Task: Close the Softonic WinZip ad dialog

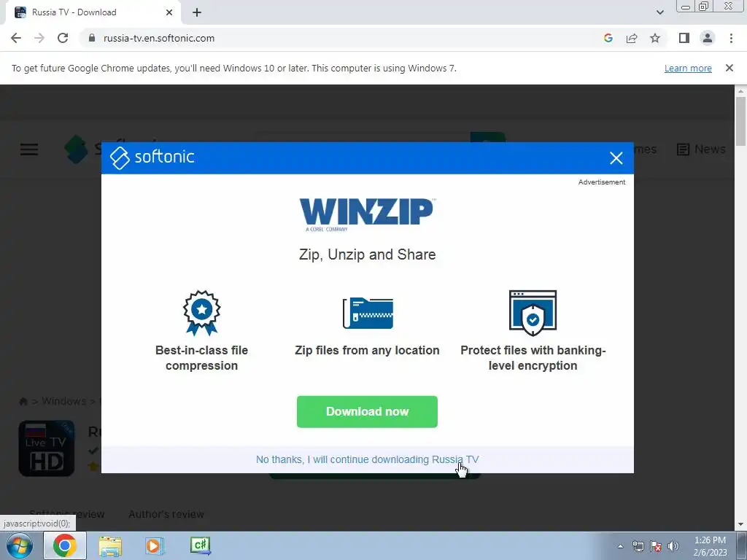Action: click(x=616, y=158)
